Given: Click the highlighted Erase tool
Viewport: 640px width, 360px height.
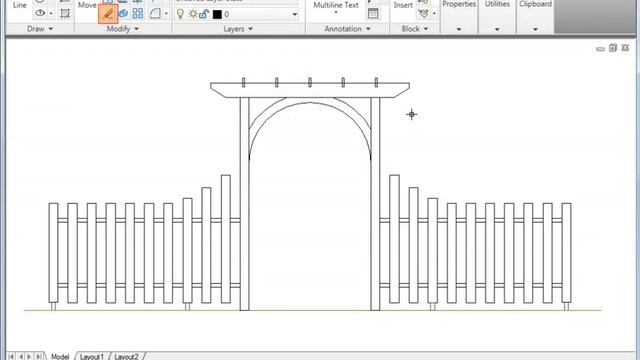Looking at the screenshot, I should click(x=108, y=14).
